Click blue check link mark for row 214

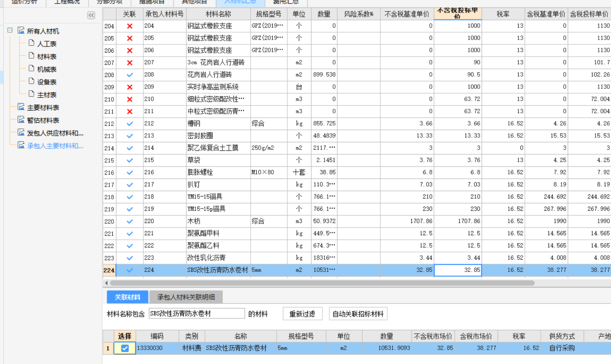[x=129, y=148]
